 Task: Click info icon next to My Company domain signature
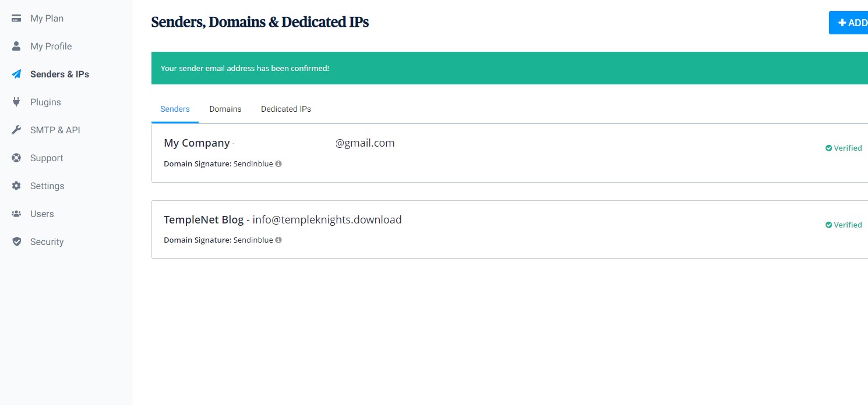pos(278,164)
